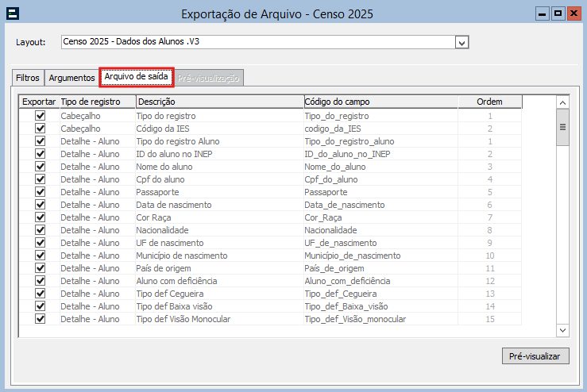
Task: Open the Pré-visualização tab
Action: (x=209, y=78)
